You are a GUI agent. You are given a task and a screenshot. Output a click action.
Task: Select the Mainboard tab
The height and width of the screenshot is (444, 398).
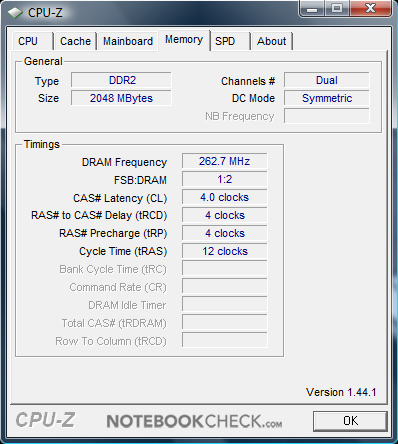[128, 41]
